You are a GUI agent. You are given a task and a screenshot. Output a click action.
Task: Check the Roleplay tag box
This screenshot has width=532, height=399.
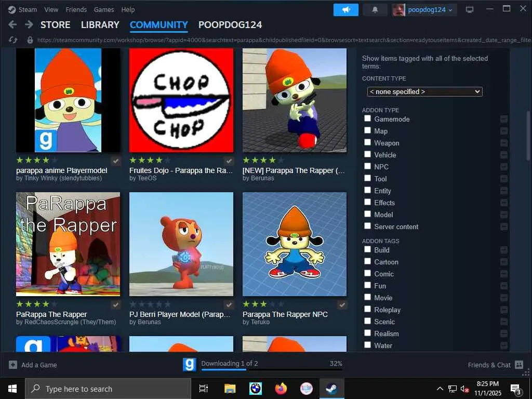[367, 309]
